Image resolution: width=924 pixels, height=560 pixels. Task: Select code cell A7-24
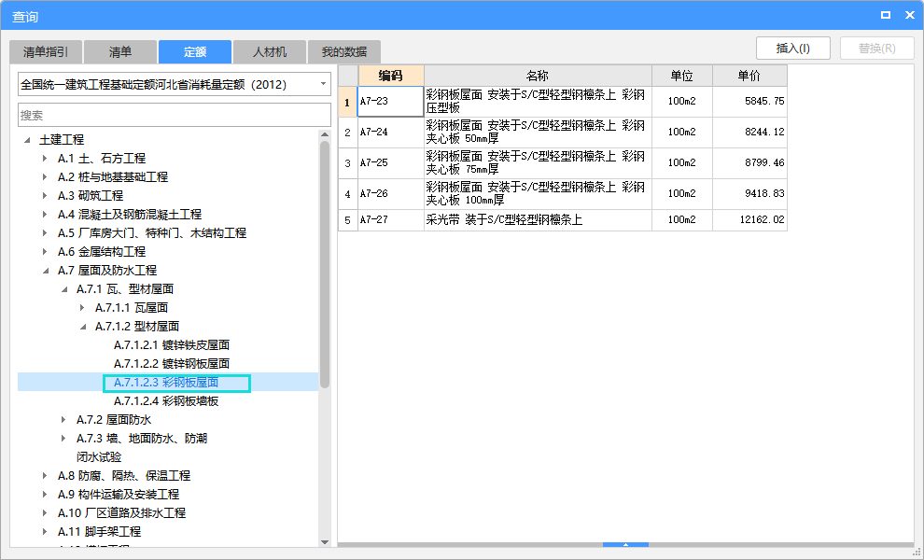click(x=391, y=132)
